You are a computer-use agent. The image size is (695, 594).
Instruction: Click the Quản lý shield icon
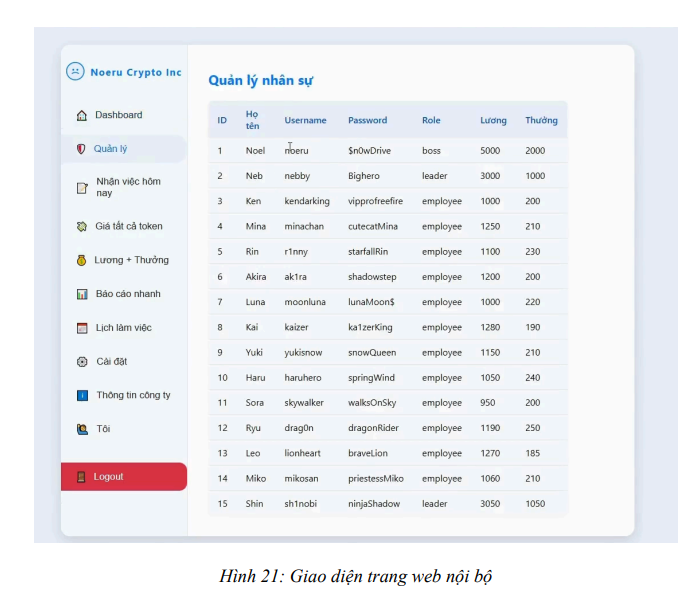[x=81, y=149]
